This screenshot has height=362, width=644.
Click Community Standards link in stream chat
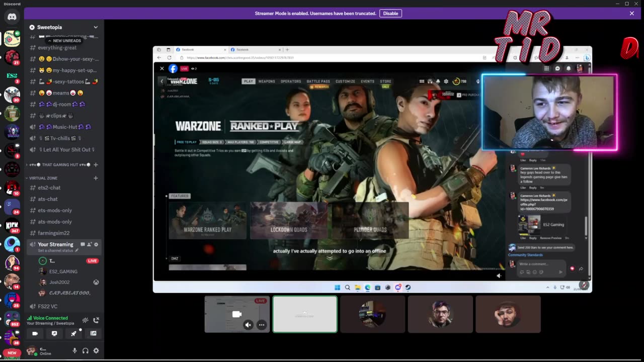(525, 255)
